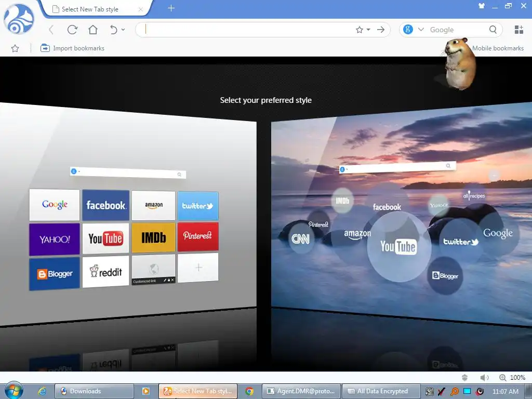Toggle sound with the speaker icon
The height and width of the screenshot is (399, 532).
tap(484, 377)
